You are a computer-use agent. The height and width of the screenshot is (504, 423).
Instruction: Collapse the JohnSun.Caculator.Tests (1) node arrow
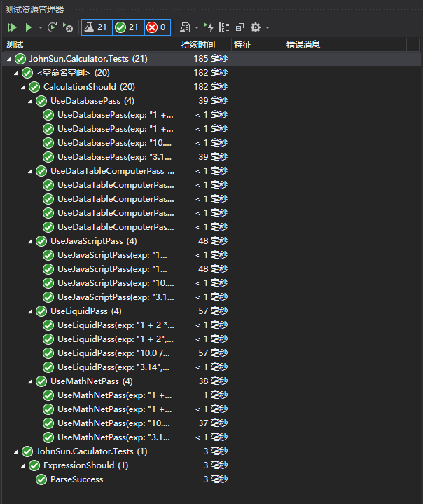(16, 451)
